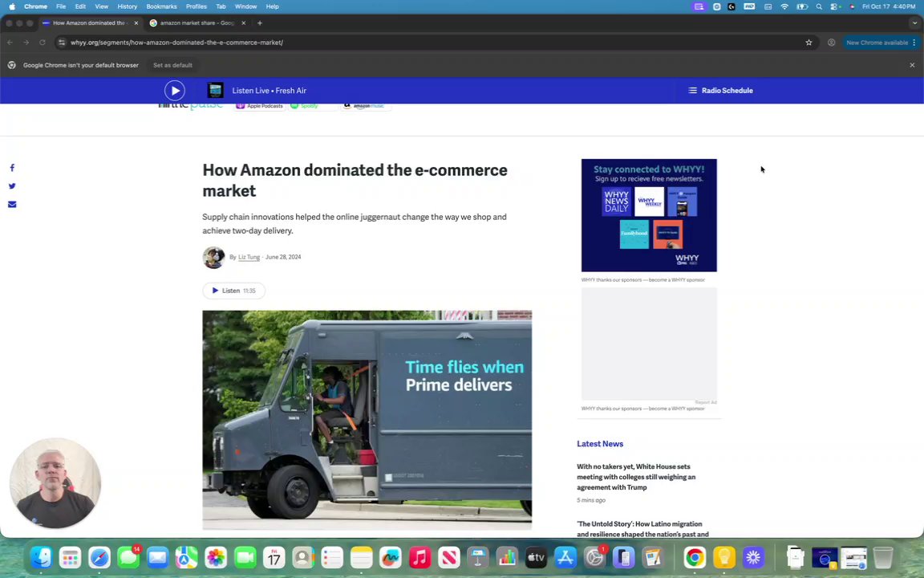This screenshot has height=578, width=924.
Task: Dismiss the default browser notification bar
Action: (912, 65)
